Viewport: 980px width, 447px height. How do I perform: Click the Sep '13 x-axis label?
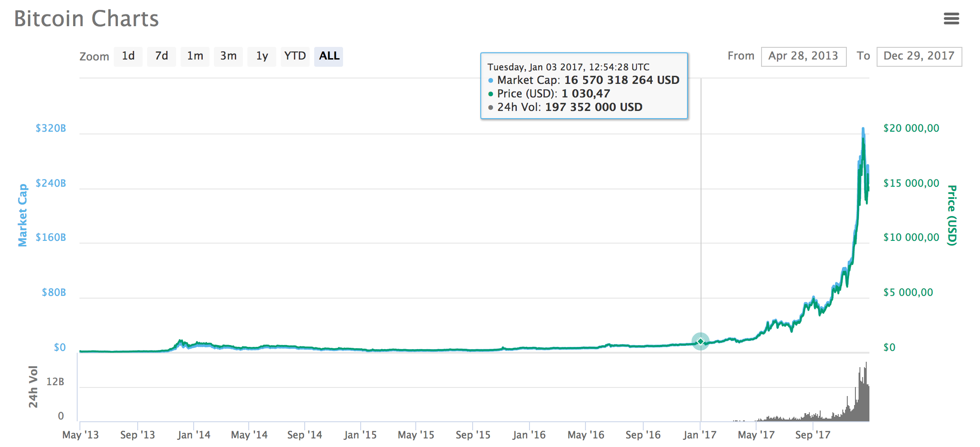pos(137,435)
